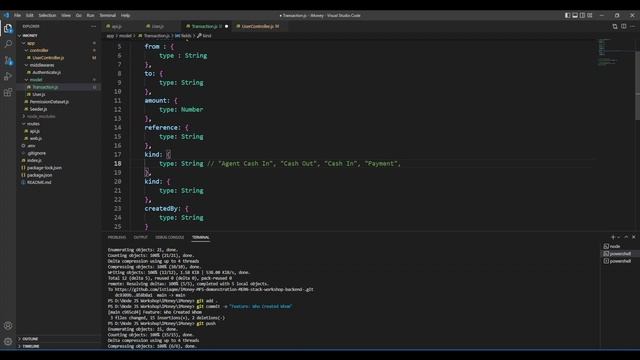
Task: Expand the Timeline section
Action: [x=31, y=346]
